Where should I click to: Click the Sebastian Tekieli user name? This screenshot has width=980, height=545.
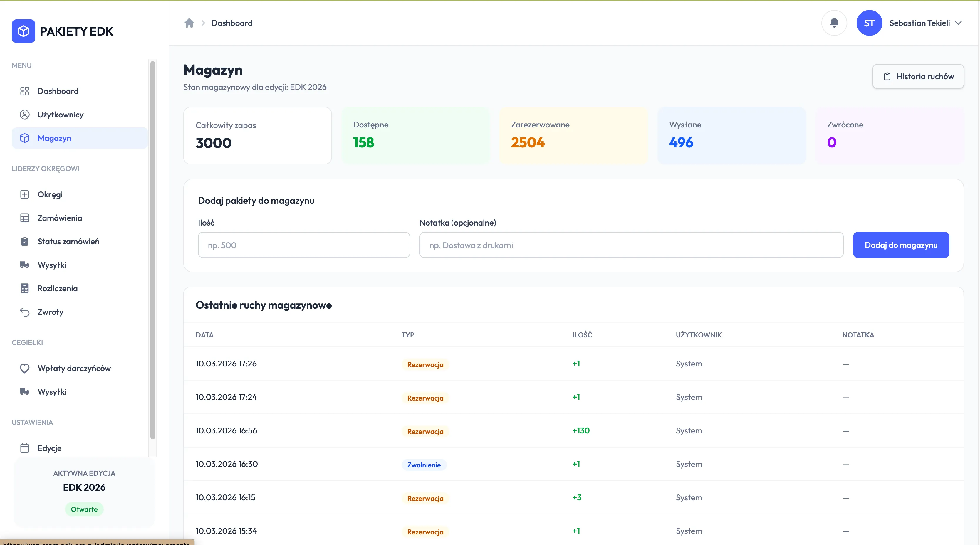pos(919,23)
